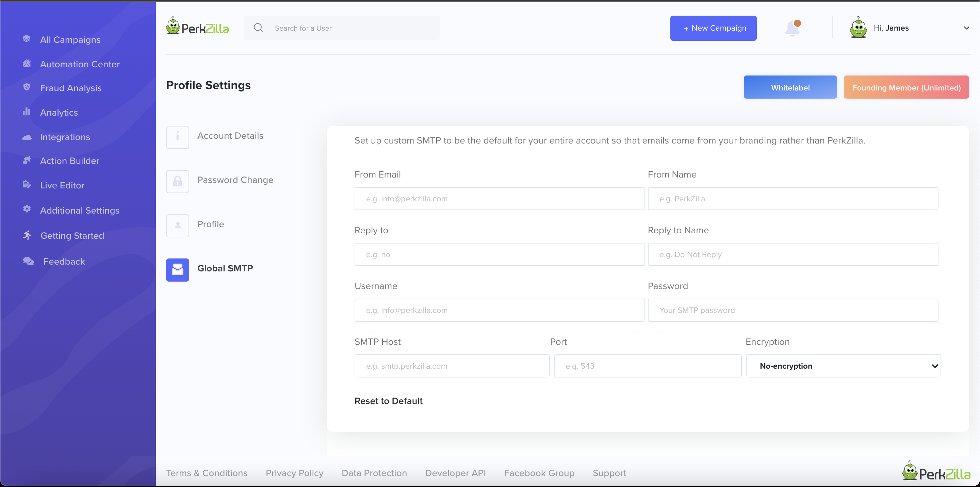Click the From Name input
This screenshot has width=980, height=487.
[x=793, y=199]
